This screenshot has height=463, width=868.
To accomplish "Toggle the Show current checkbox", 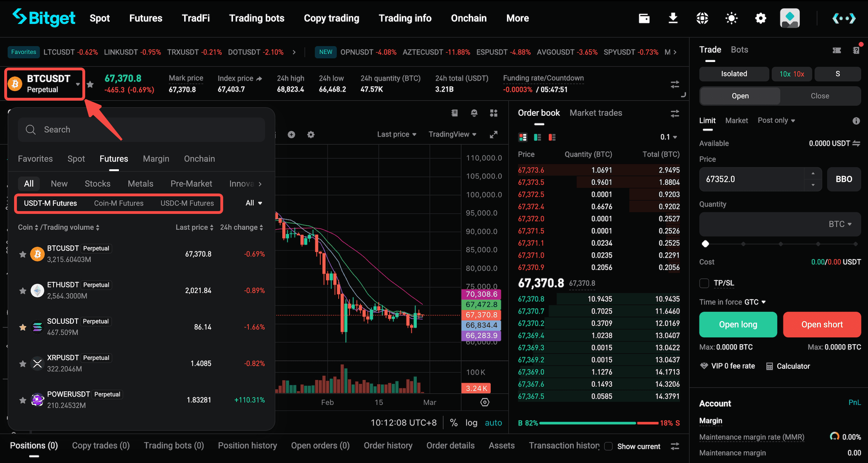I will (x=608, y=446).
